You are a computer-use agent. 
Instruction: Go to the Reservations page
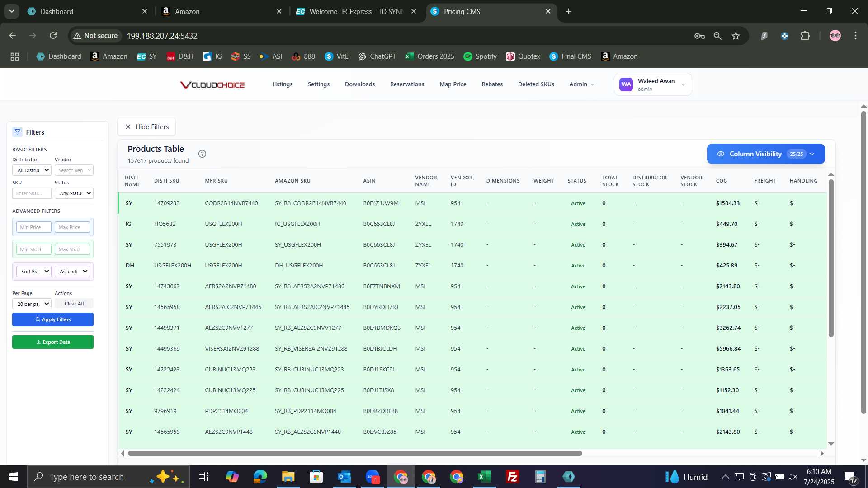407,84
